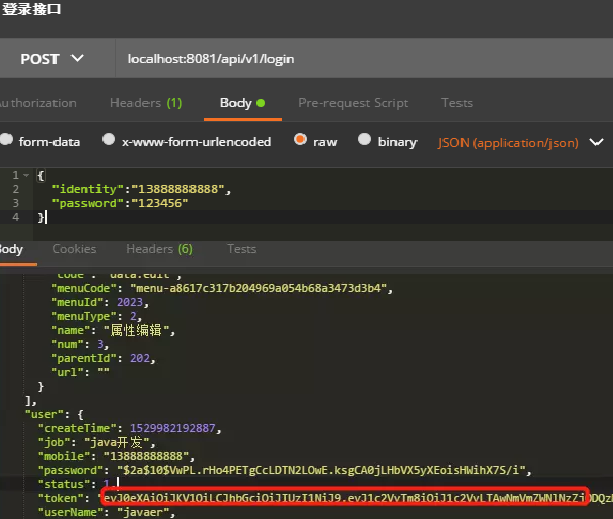
Task: Open the request Headers (1) tab
Action: click(146, 103)
